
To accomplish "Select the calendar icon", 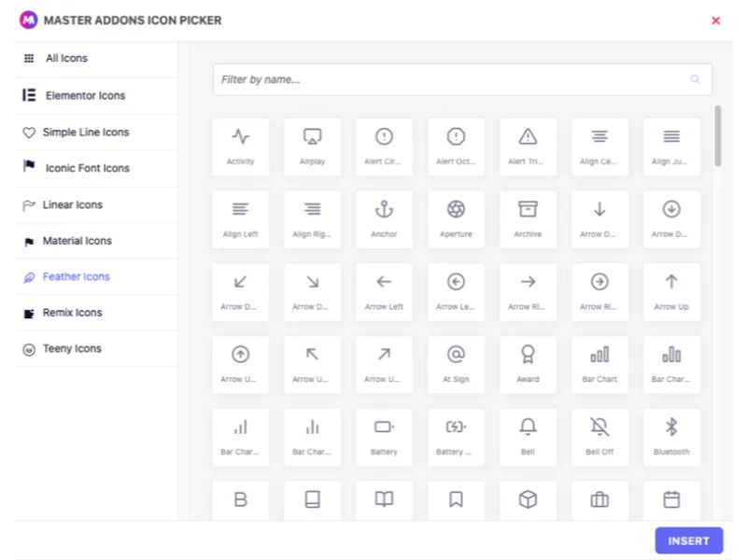I will (x=671, y=500).
